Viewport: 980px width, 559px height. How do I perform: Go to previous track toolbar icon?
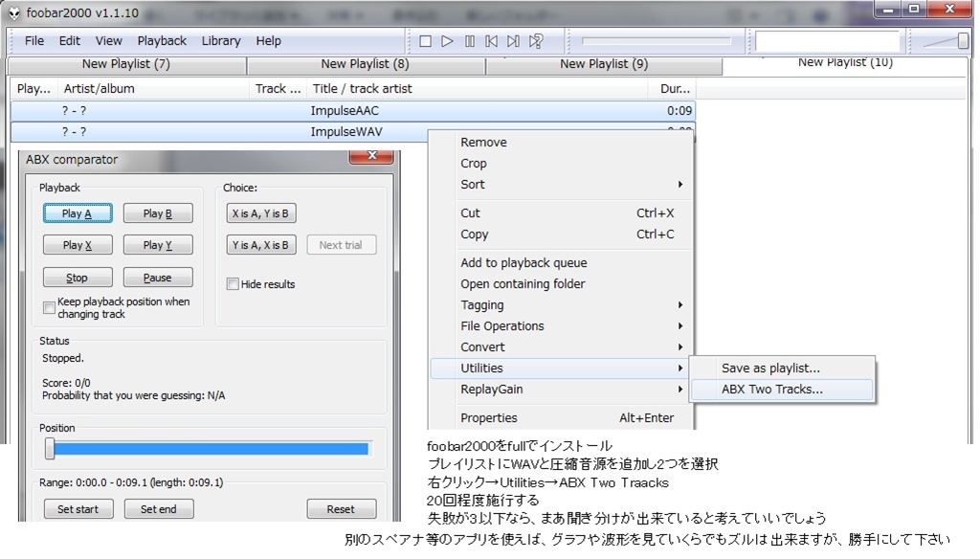pyautogui.click(x=492, y=41)
